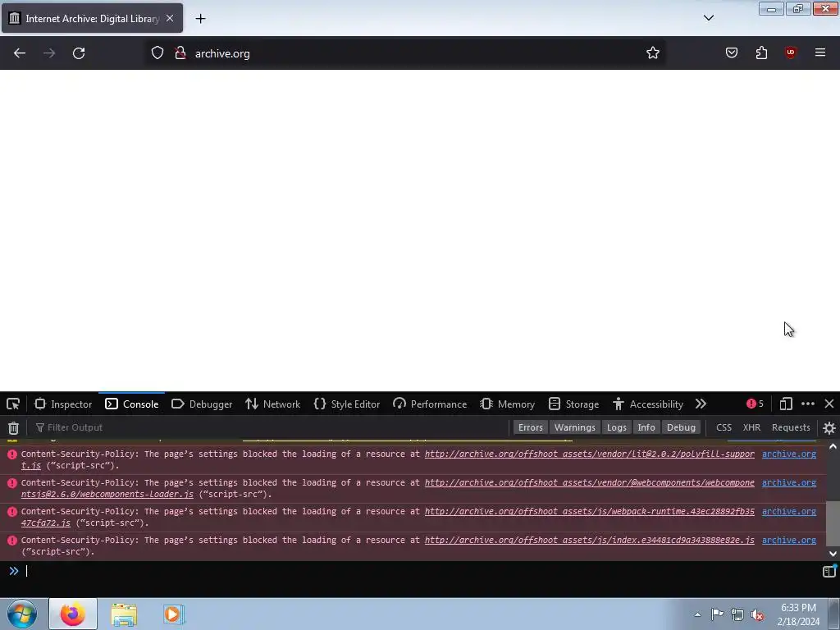Open the Windows Start menu
Screen dimensions: 840x630
tap(22, 614)
